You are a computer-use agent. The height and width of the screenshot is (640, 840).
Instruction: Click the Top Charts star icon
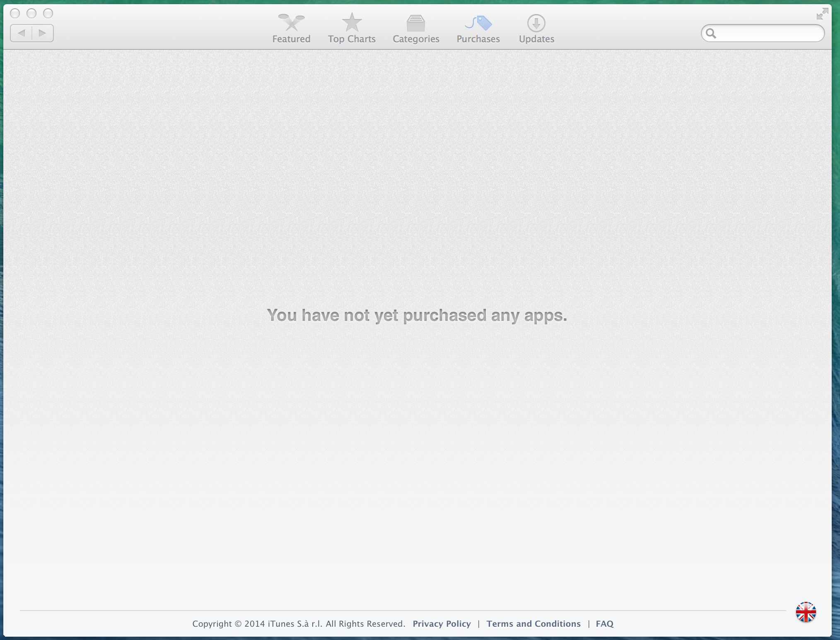point(352,23)
